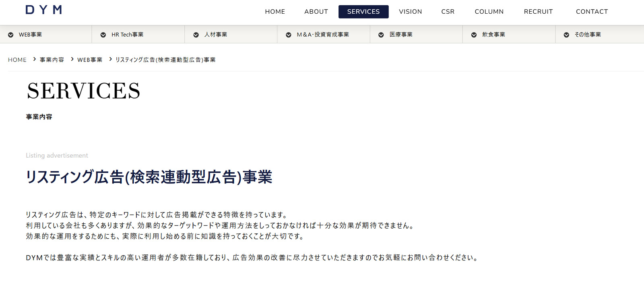The height and width of the screenshot is (281, 644).
Task: Click the chevron icon beside その他事業
Action: coord(566,35)
